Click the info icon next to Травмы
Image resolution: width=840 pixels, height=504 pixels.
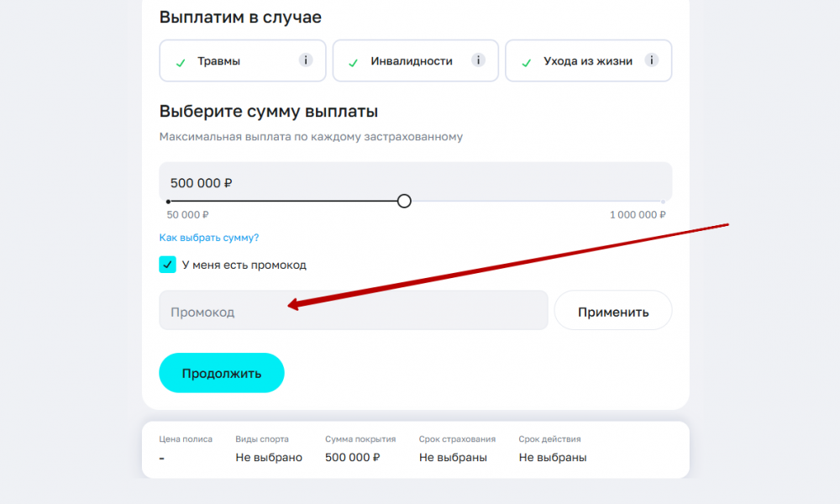pos(306,60)
